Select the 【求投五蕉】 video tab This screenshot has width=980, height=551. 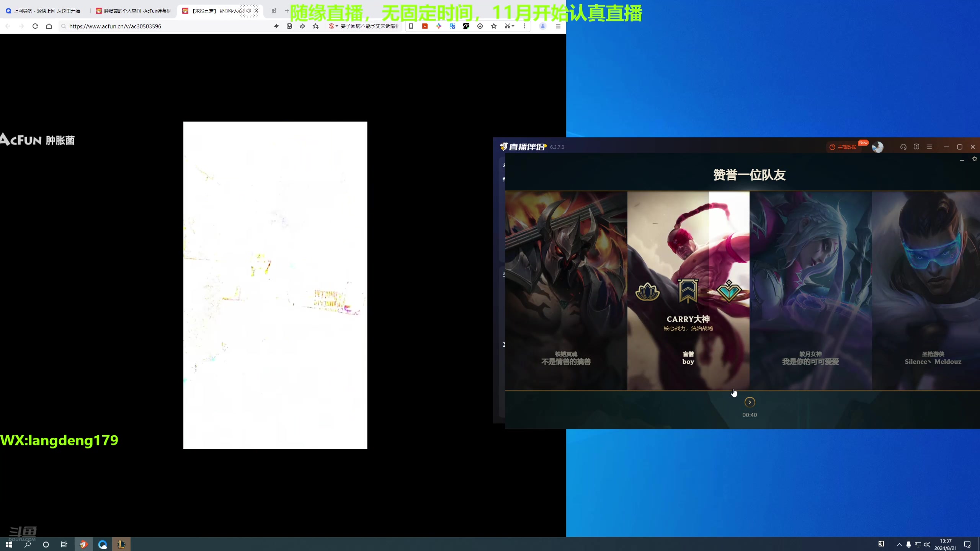click(213, 11)
